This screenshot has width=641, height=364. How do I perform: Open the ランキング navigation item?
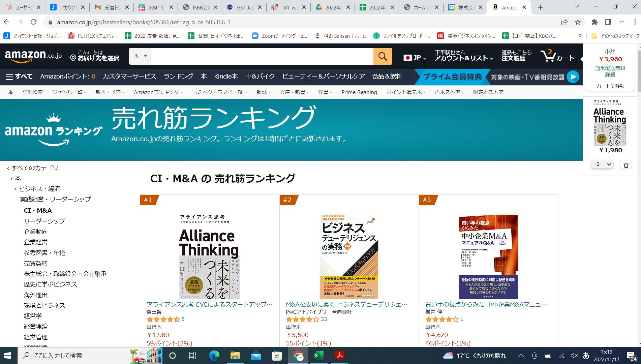178,77
